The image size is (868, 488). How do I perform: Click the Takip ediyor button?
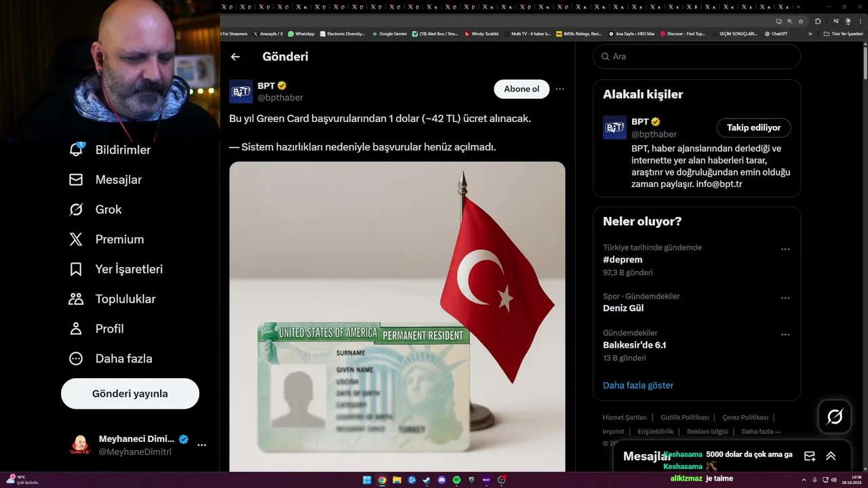tap(754, 127)
